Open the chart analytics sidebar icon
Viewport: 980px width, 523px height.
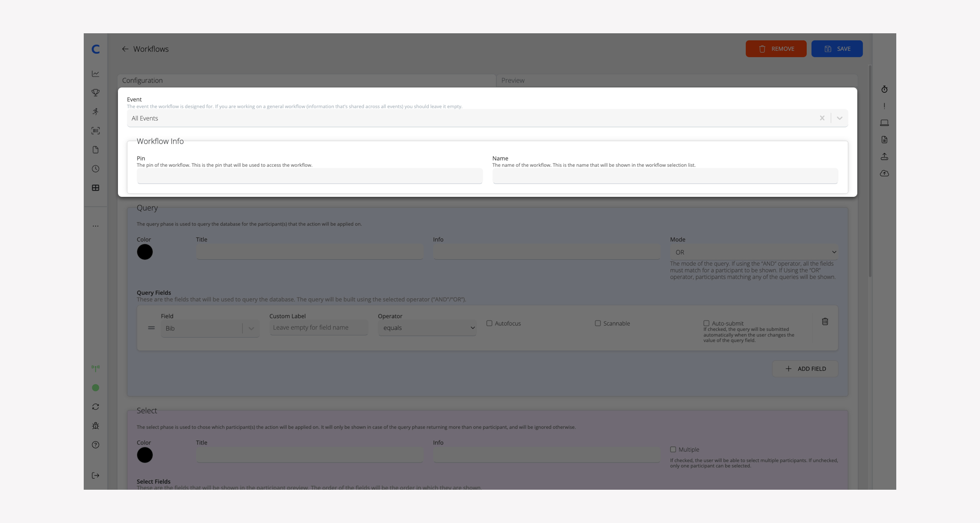96,74
